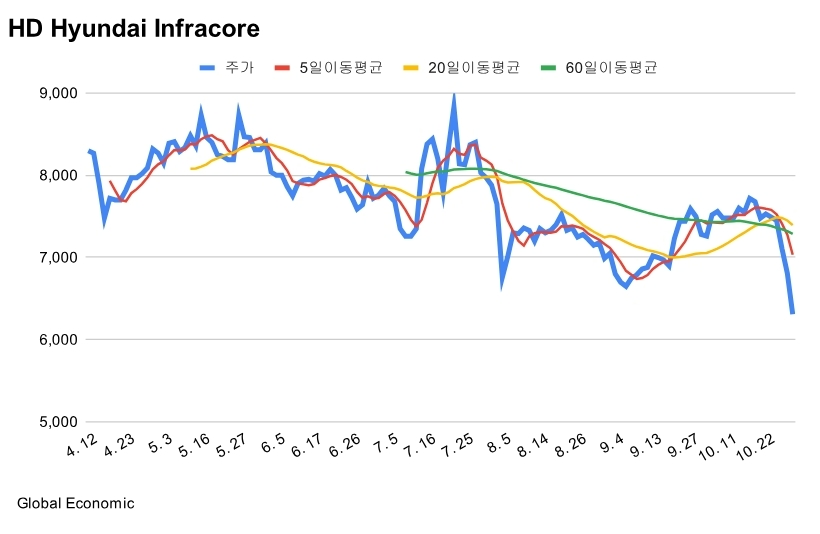The height and width of the screenshot is (534, 820).
Task: Click the 6,000 y-axis label
Action: [59, 339]
